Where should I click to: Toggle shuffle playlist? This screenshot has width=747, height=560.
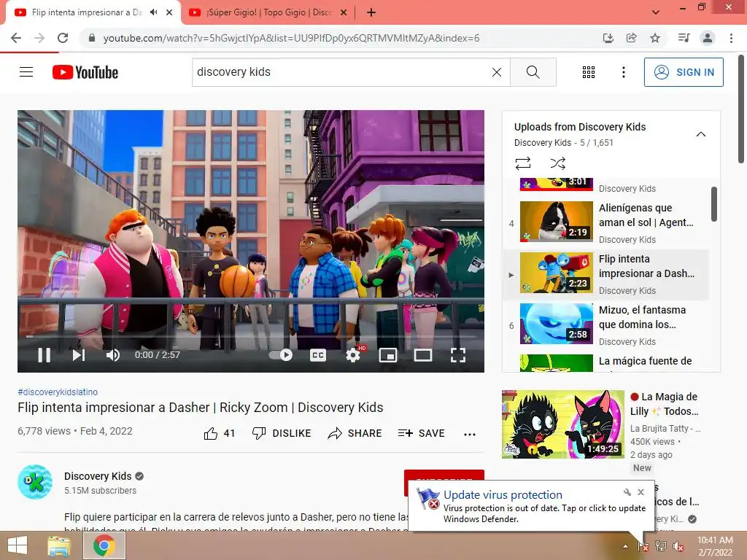558,163
